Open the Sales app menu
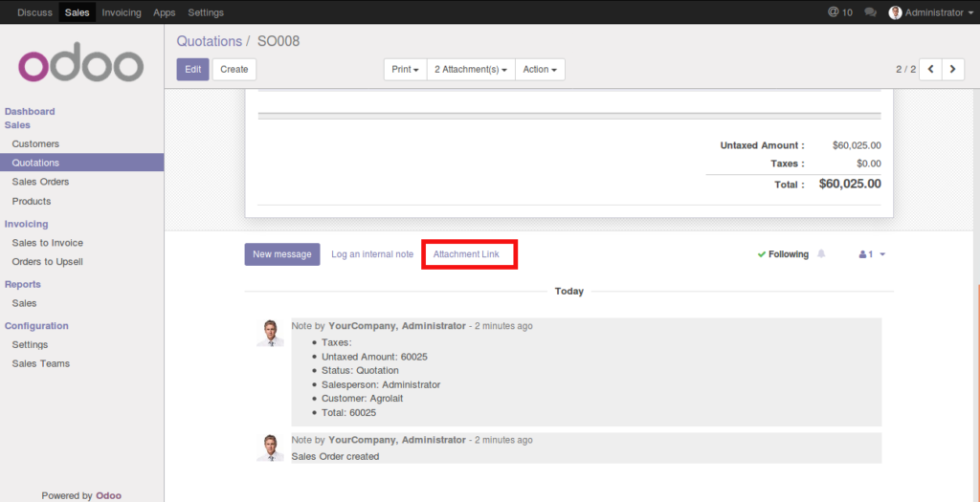The height and width of the screenshot is (502, 980). [78, 12]
